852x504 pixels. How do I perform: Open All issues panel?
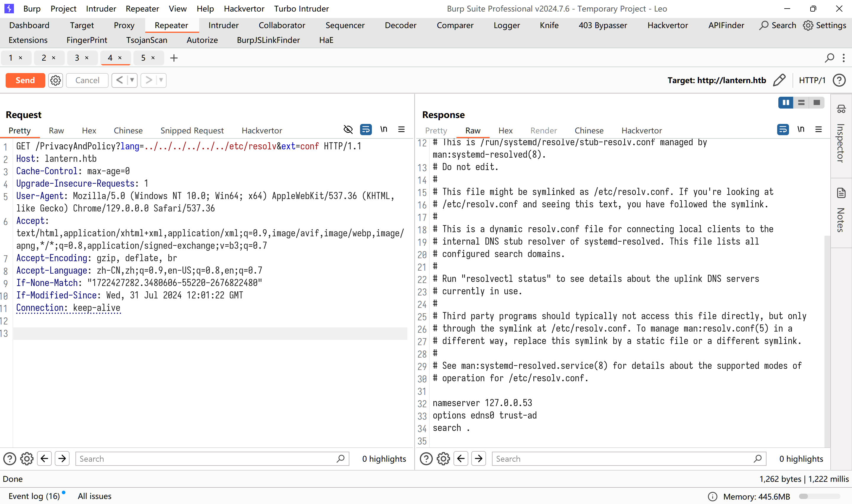[x=94, y=496]
